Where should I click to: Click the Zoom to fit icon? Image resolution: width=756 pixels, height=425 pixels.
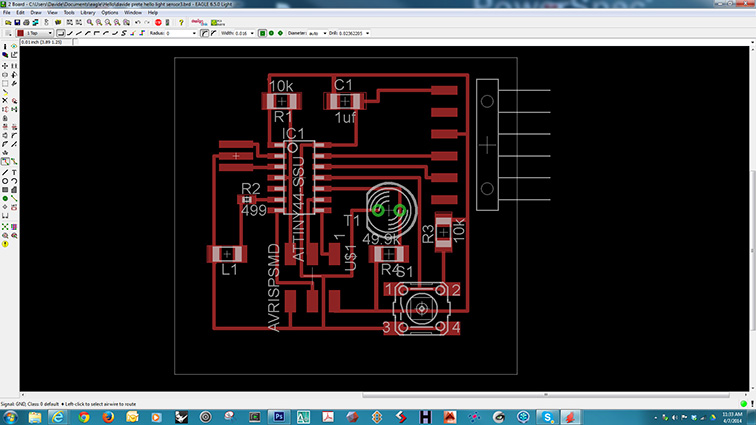click(x=90, y=23)
